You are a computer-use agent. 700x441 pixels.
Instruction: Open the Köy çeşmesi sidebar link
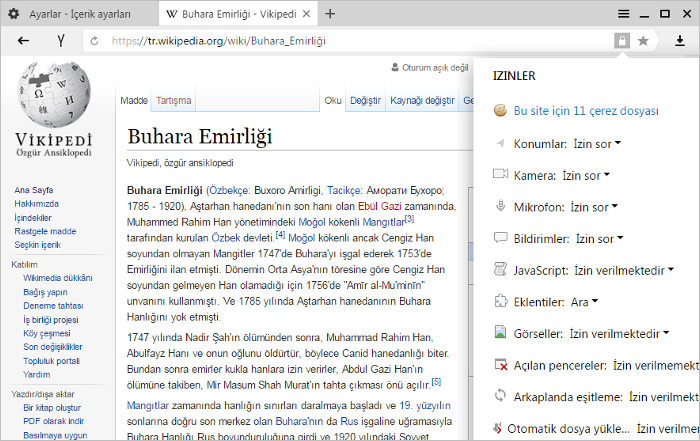(47, 333)
